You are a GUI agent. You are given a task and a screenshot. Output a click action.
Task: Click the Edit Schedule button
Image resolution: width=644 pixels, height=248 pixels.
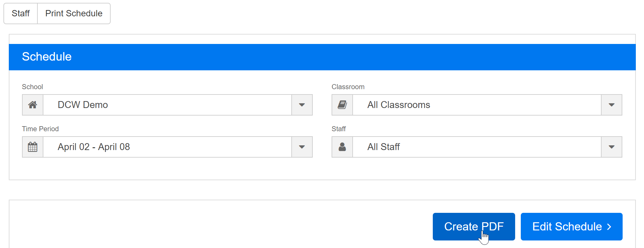[x=571, y=227]
